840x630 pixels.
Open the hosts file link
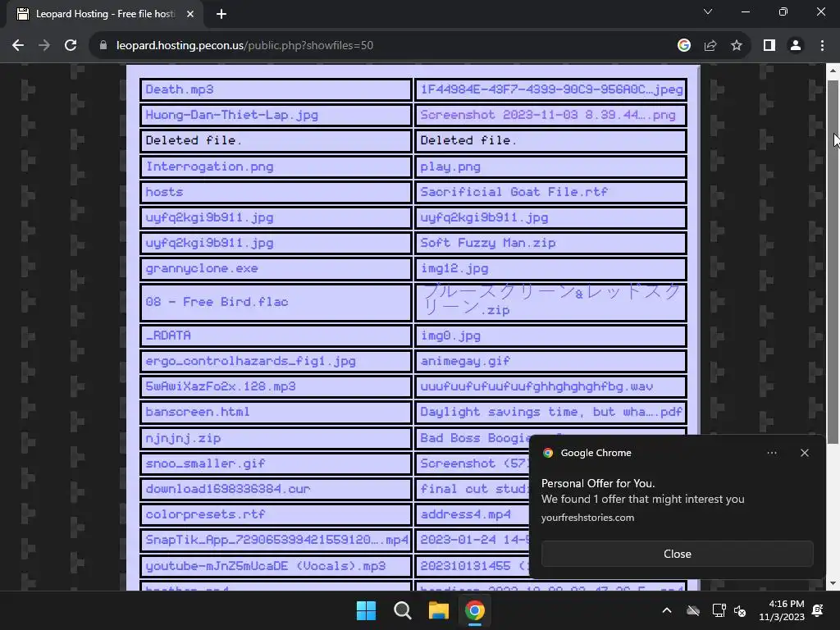(x=164, y=192)
